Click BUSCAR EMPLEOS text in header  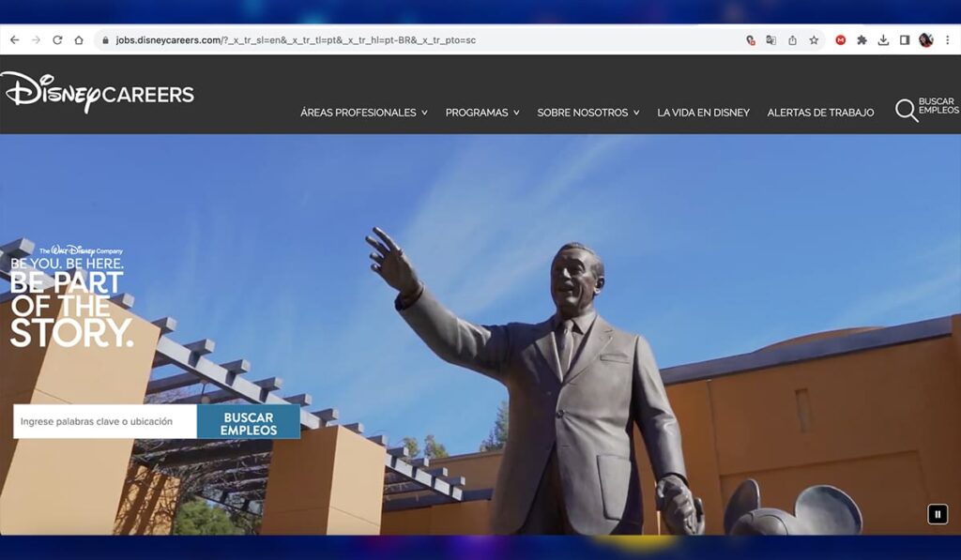[x=938, y=105]
